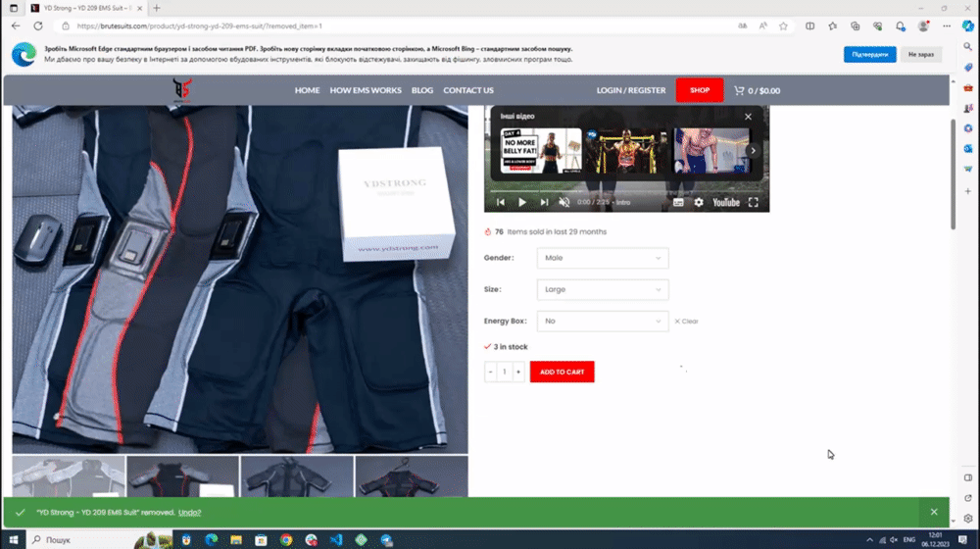Open Edge profile avatar
Image resolution: width=980 pixels, height=549 pixels.
tap(923, 26)
